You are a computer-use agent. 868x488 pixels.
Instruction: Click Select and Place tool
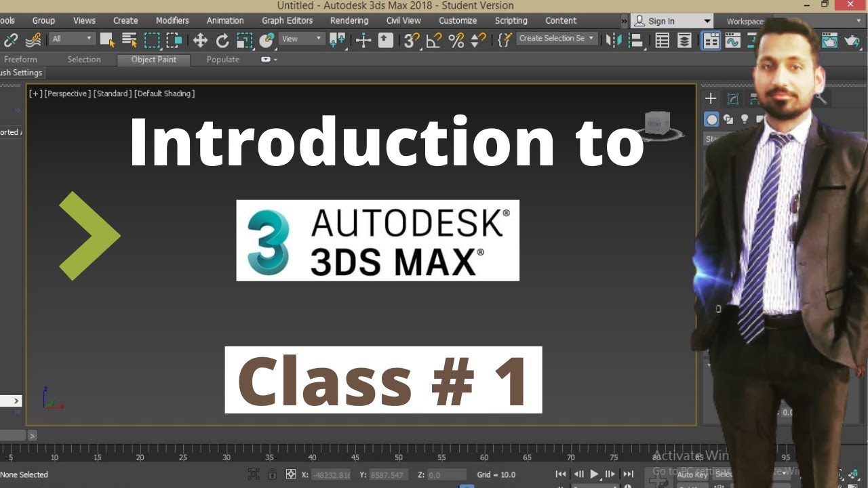tap(267, 40)
